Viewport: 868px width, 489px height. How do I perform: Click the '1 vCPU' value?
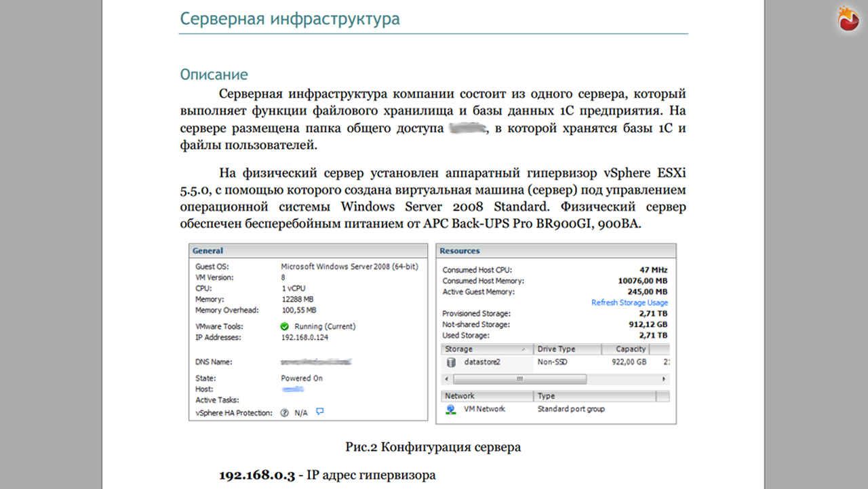point(292,288)
